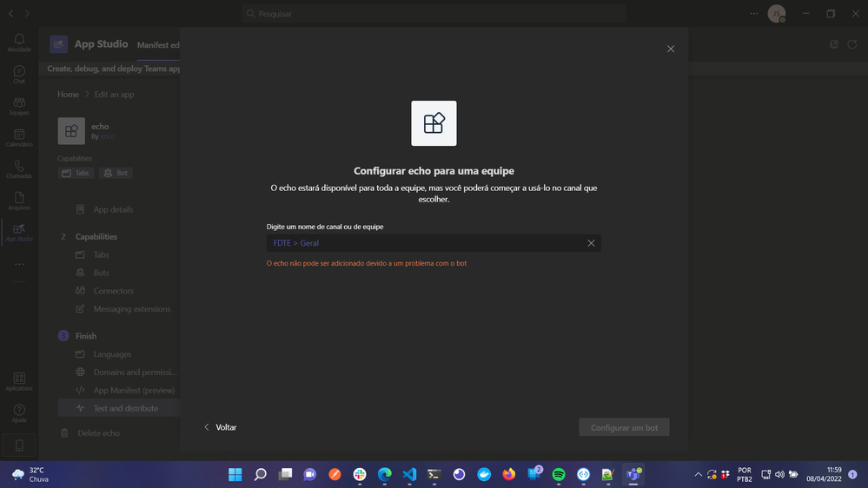Click the App Studio refresh icon
The width and height of the screenshot is (868, 488).
[x=852, y=44]
